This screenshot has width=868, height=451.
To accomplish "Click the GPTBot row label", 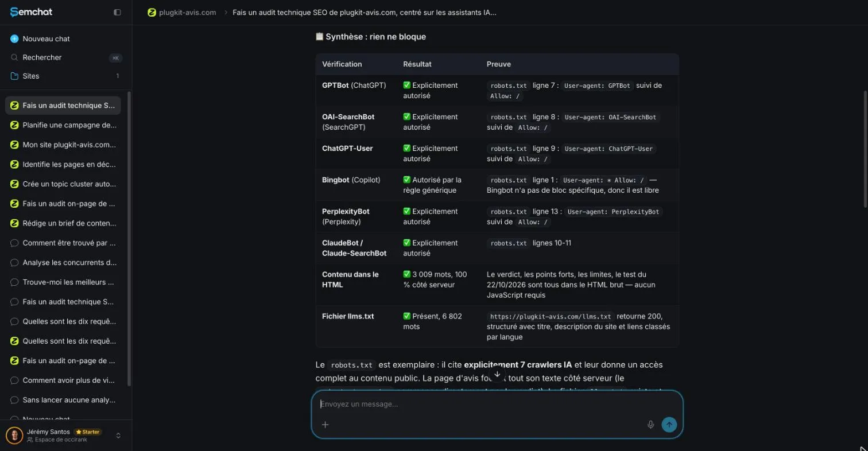I will tap(354, 85).
